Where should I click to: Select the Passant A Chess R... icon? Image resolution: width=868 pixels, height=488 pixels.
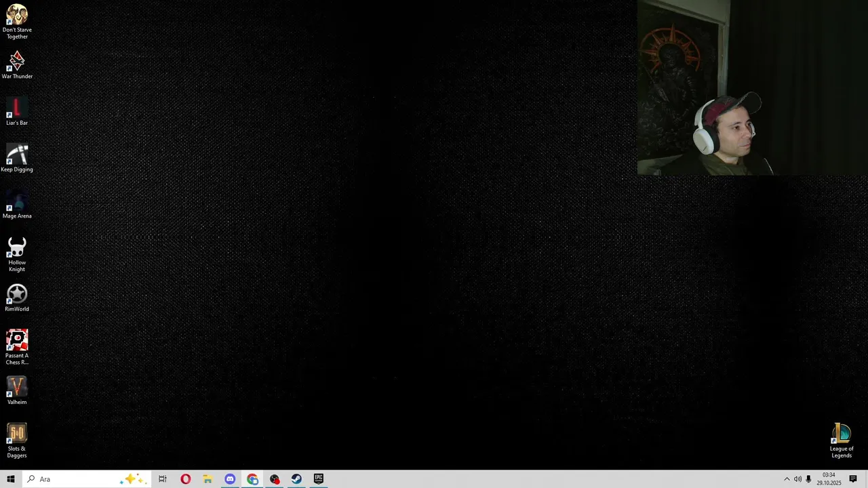[17, 348]
